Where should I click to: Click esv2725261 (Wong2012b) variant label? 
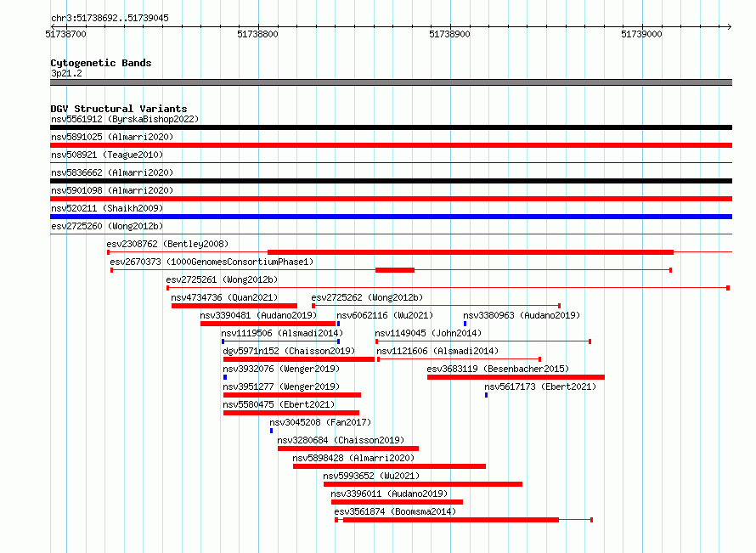(x=222, y=279)
